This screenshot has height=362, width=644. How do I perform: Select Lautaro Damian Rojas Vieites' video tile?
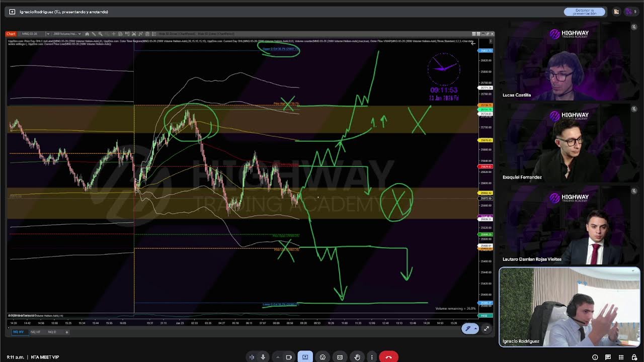pyautogui.click(x=569, y=225)
